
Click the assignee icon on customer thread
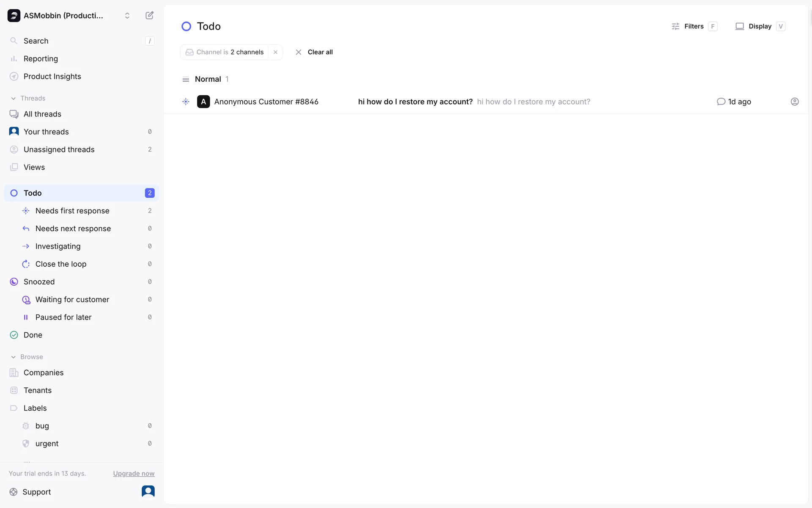794,102
